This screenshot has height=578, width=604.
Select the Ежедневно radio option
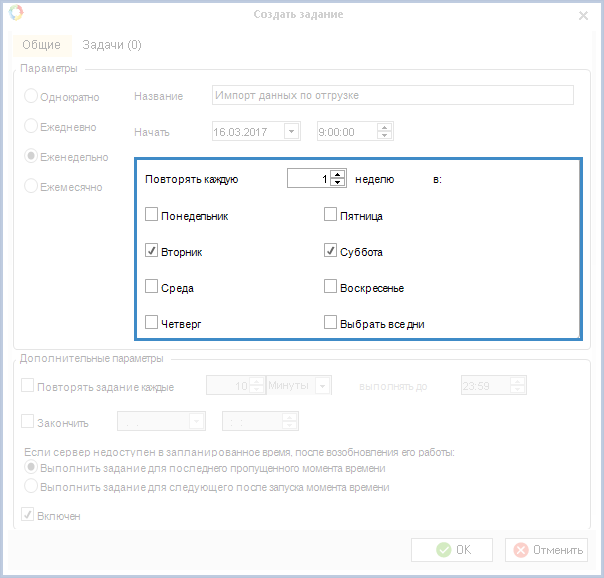point(31,126)
